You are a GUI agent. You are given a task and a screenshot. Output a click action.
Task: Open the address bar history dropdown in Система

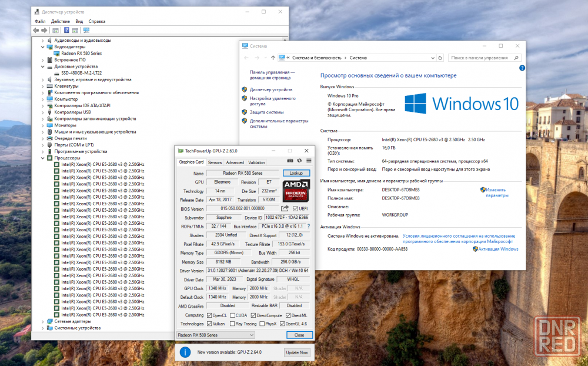[x=432, y=58]
